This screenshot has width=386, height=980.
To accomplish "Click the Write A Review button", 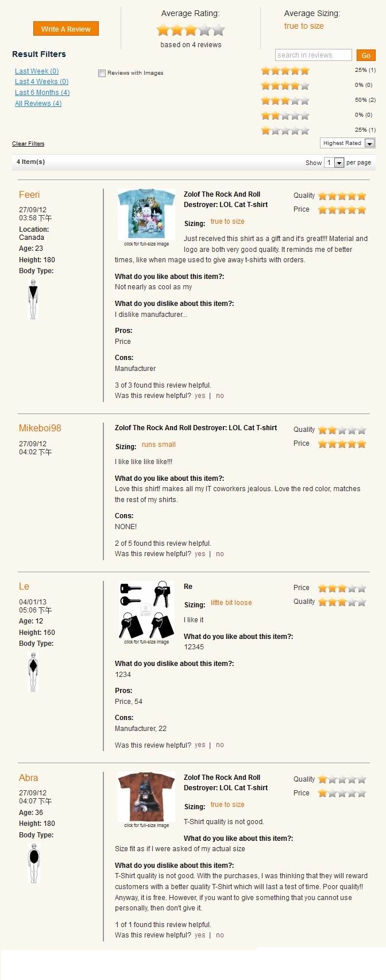I will [x=66, y=29].
